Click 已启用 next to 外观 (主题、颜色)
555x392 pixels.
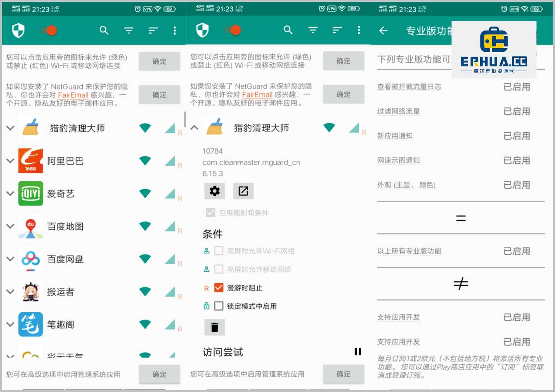tap(517, 185)
